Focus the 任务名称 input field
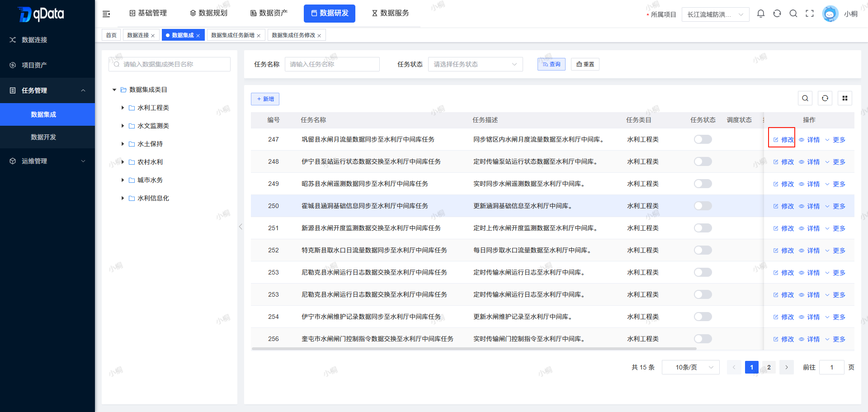The image size is (868, 412). point(332,64)
